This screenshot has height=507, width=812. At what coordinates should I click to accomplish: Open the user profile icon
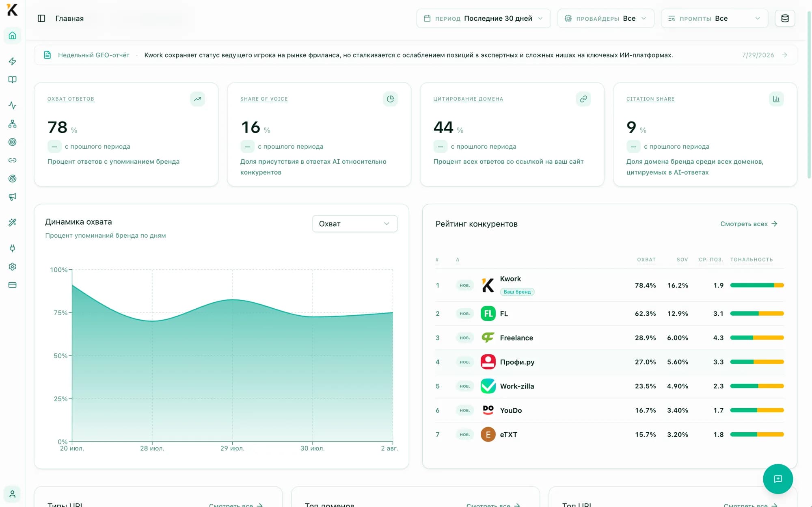tap(12, 494)
